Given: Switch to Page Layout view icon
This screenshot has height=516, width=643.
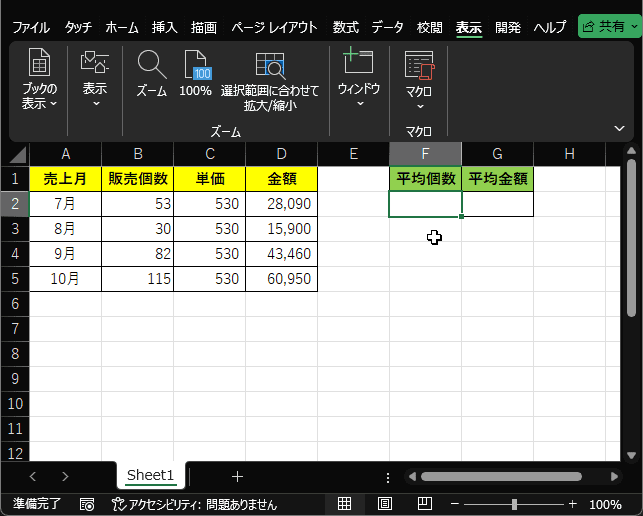Looking at the screenshot, I should point(384,504).
